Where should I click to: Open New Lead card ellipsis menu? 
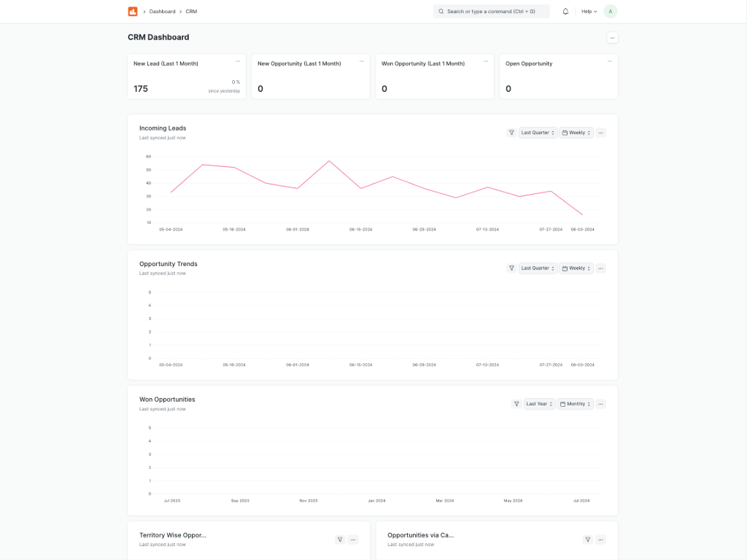[x=238, y=62]
